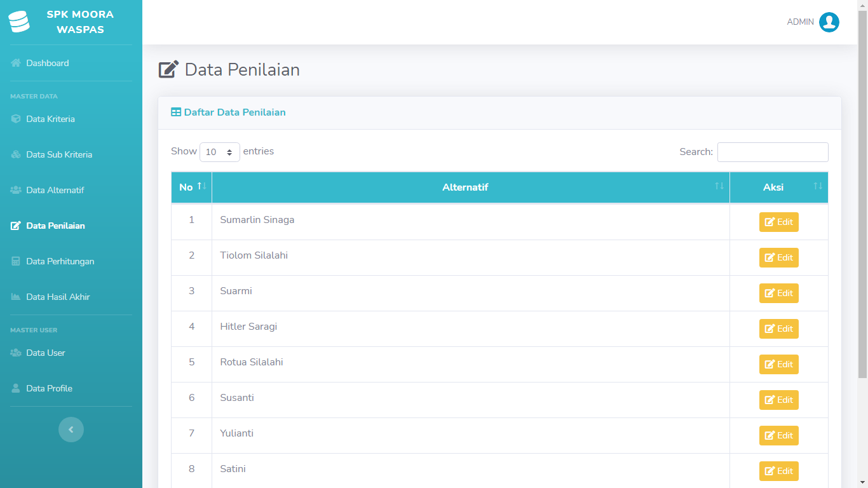
Task: Click Edit for Suarmi
Action: 778,293
